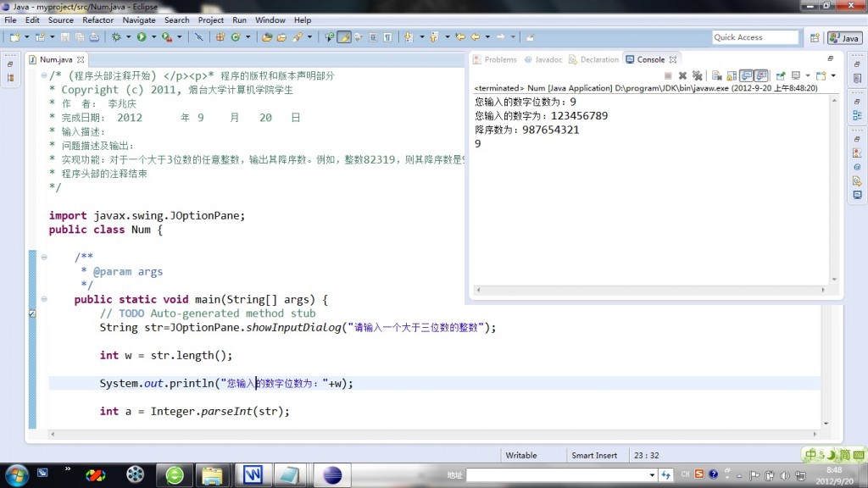
Task: Open the Navigate menu
Action: tap(139, 20)
